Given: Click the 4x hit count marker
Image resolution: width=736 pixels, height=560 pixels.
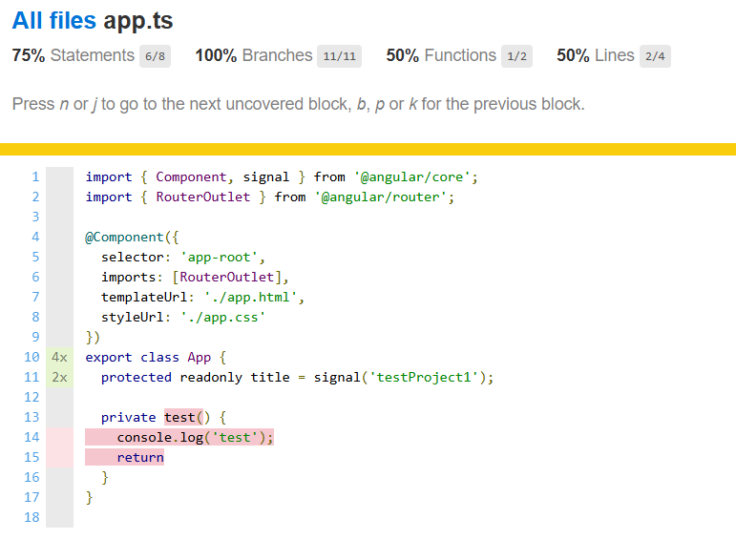Looking at the screenshot, I should (x=59, y=357).
